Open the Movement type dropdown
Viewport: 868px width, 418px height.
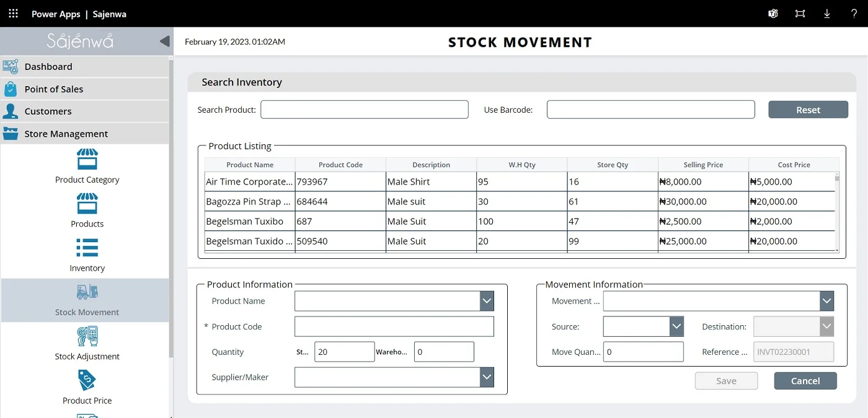[x=826, y=302]
